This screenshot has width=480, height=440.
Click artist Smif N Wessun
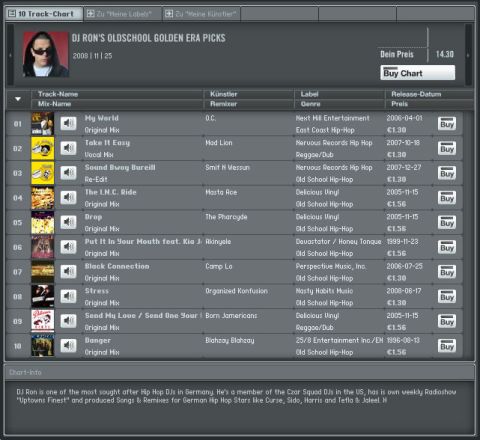coord(227,168)
